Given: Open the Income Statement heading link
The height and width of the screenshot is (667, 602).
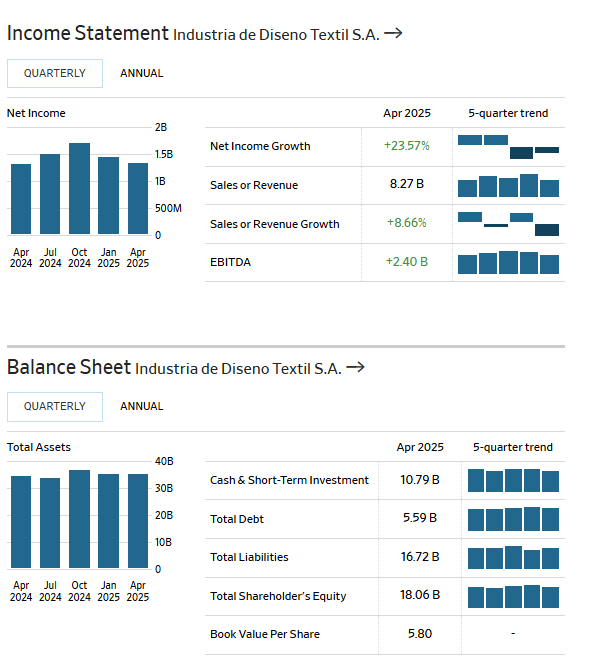Looking at the screenshot, I should pos(88,33).
